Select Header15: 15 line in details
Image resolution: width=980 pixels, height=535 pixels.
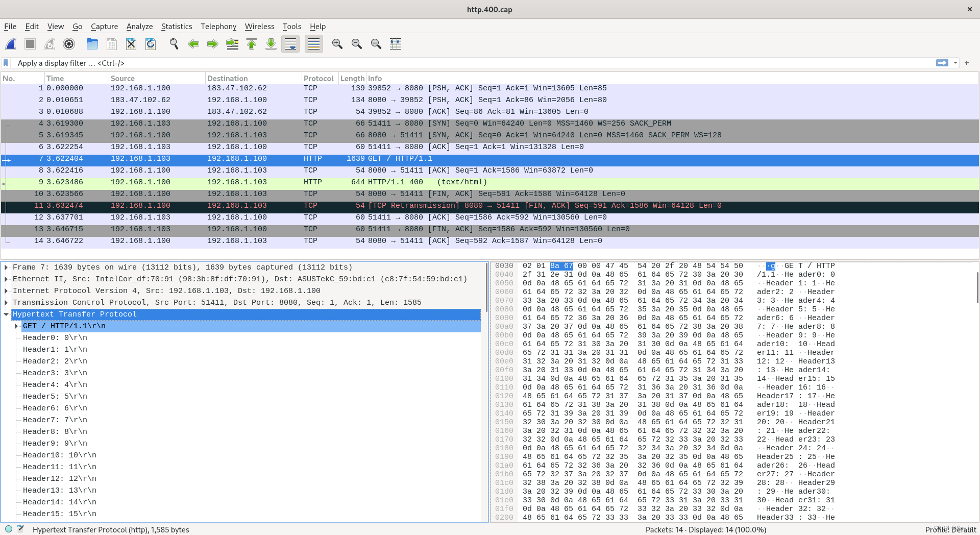(60, 514)
